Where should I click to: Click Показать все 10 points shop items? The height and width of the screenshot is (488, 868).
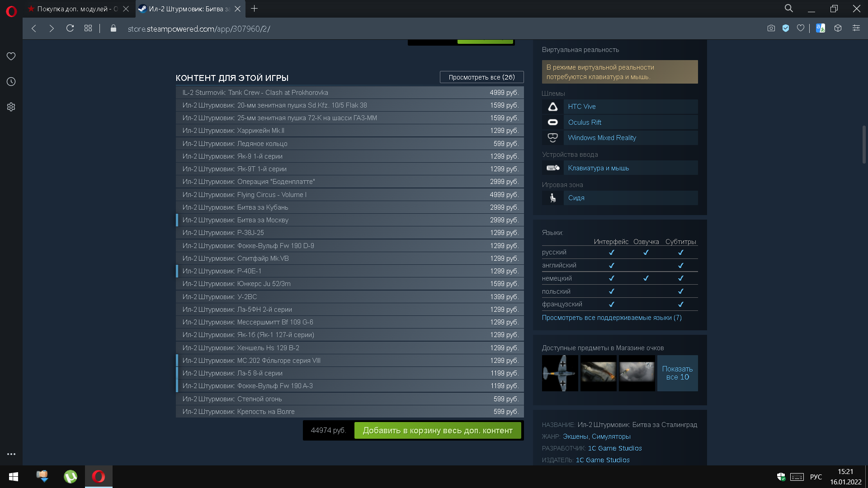coord(677,373)
